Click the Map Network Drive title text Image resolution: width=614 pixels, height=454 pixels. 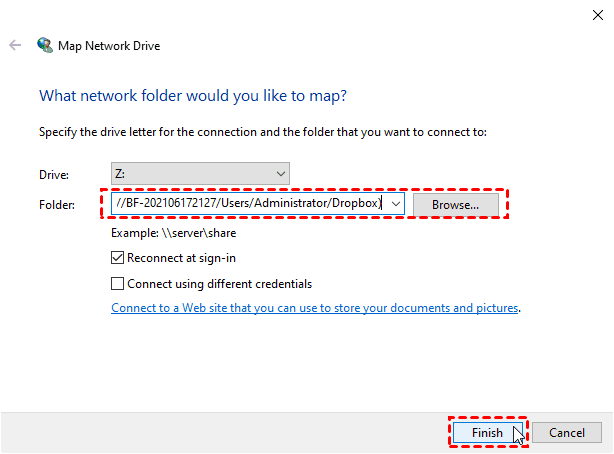pyautogui.click(x=110, y=46)
